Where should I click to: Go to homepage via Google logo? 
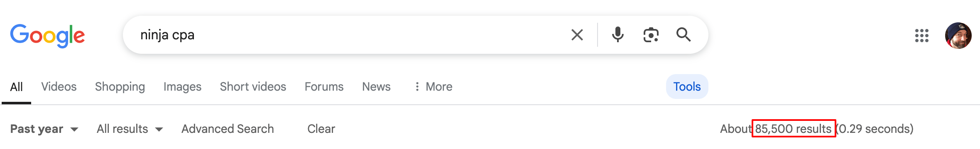click(47, 36)
